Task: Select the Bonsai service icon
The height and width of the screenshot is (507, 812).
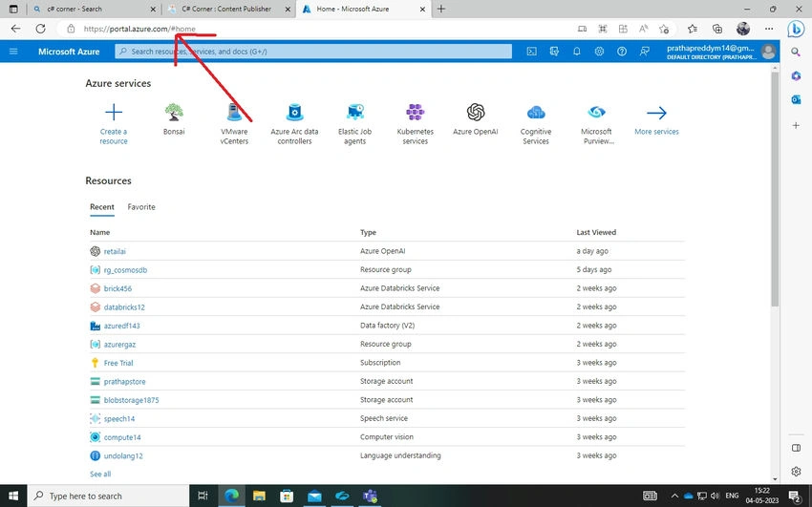Action: [x=174, y=113]
